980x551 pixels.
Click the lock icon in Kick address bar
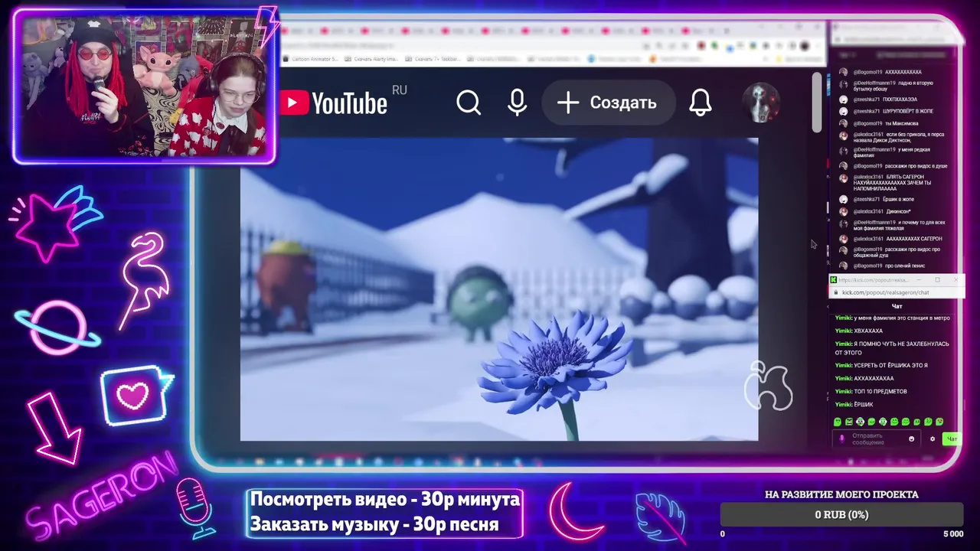click(835, 292)
